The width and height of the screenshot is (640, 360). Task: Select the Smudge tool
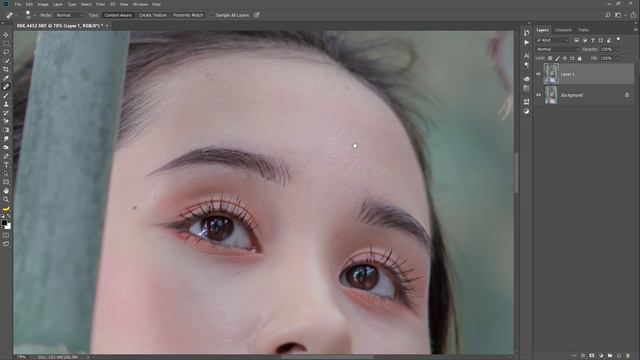[6, 139]
